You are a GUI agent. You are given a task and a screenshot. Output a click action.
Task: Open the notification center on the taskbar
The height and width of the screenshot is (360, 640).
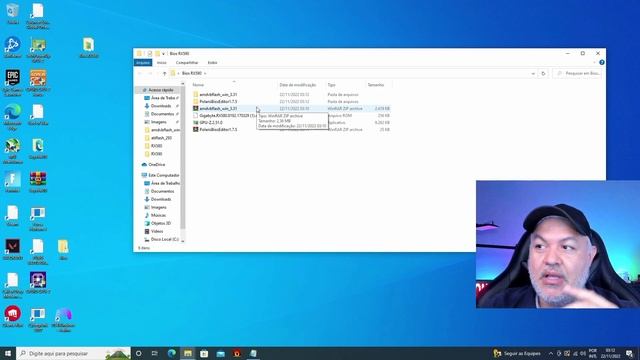[629, 353]
